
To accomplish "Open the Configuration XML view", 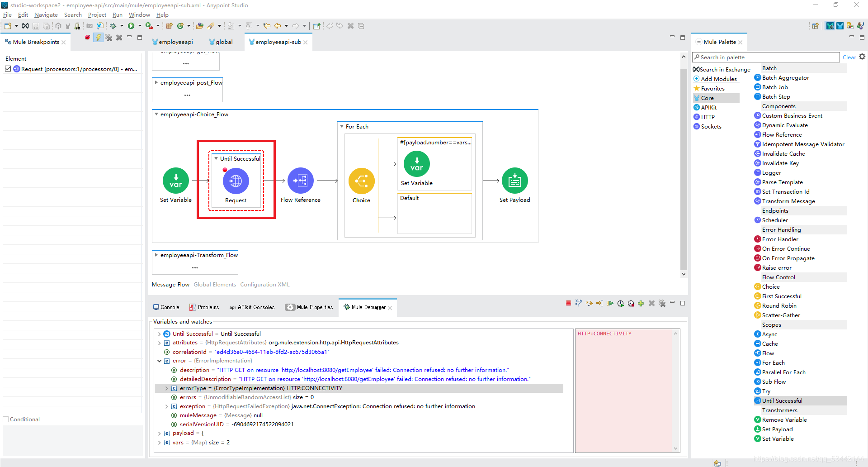I will click(x=265, y=285).
